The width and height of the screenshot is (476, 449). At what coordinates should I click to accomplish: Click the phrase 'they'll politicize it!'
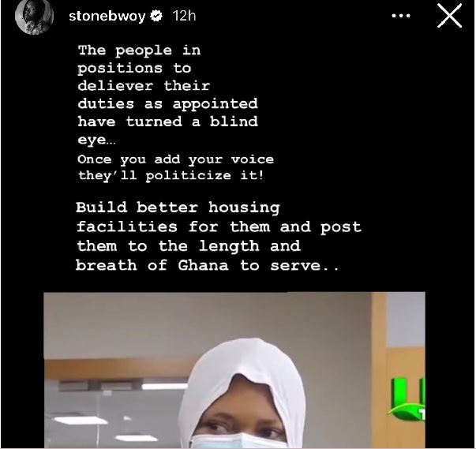coord(171,176)
